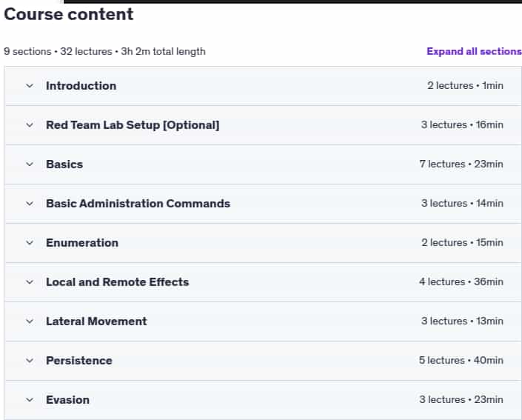This screenshot has height=420, width=522.
Task: Open the Introduction section title
Action: pyautogui.click(x=81, y=86)
